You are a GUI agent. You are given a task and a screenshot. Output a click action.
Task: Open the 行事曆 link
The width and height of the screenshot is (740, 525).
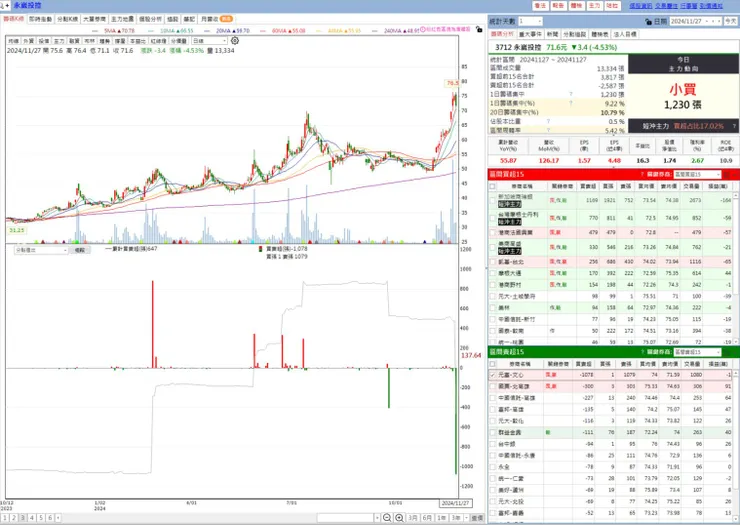(689, 6)
